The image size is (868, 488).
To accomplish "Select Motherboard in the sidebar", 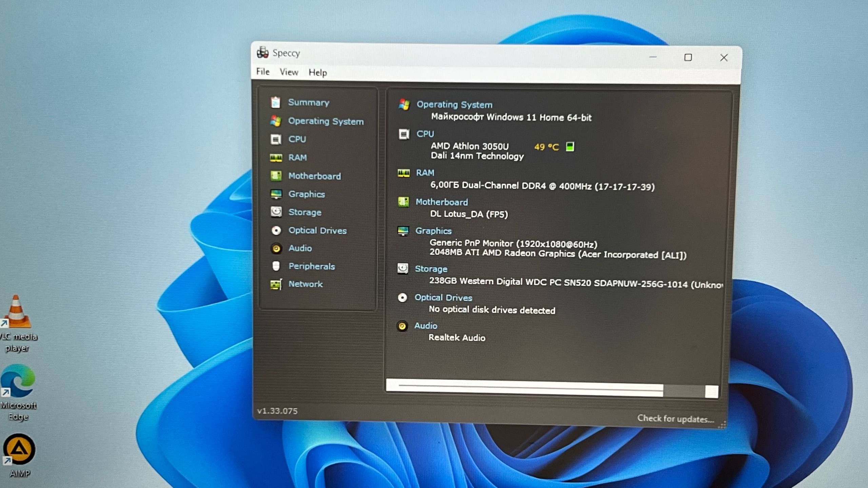I will tap(315, 176).
